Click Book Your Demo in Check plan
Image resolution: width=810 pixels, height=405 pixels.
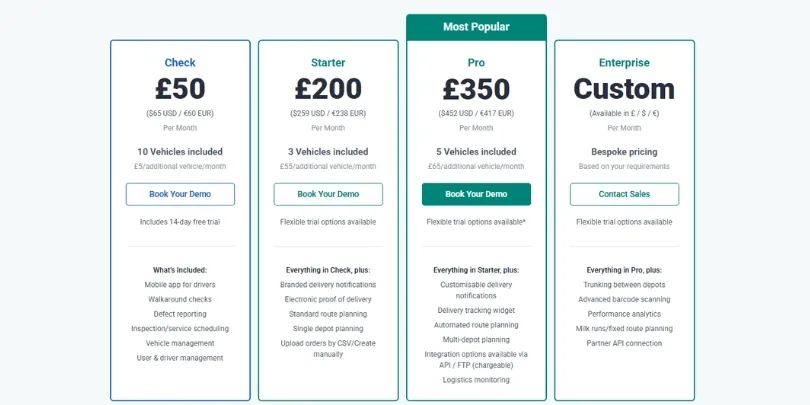pyautogui.click(x=180, y=194)
